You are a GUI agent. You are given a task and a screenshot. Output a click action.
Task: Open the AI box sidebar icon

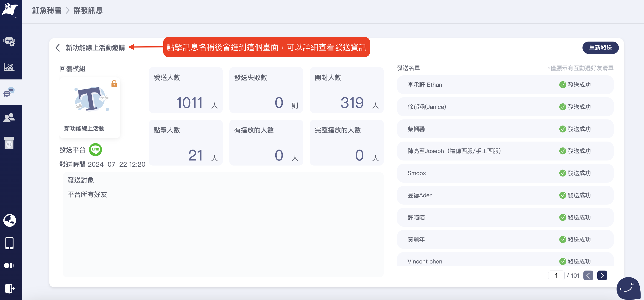9,143
